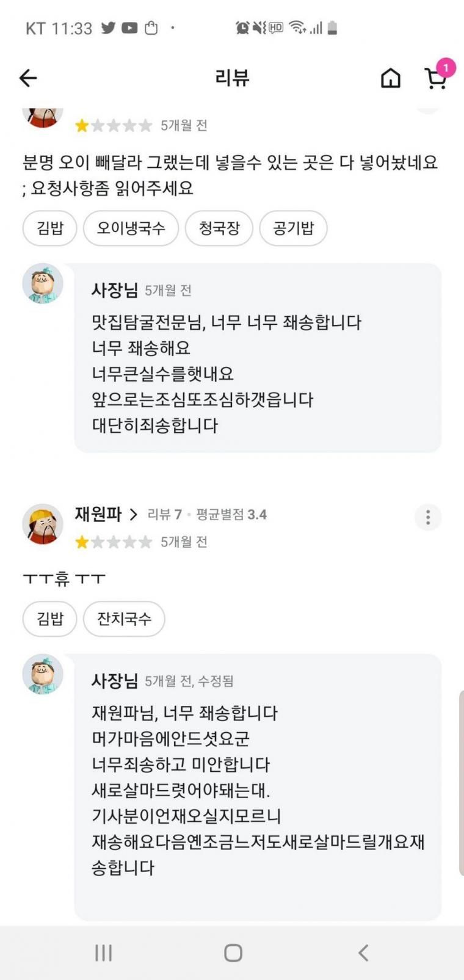
Task: Expand 재원파 profile via chevron
Action: pos(134,515)
